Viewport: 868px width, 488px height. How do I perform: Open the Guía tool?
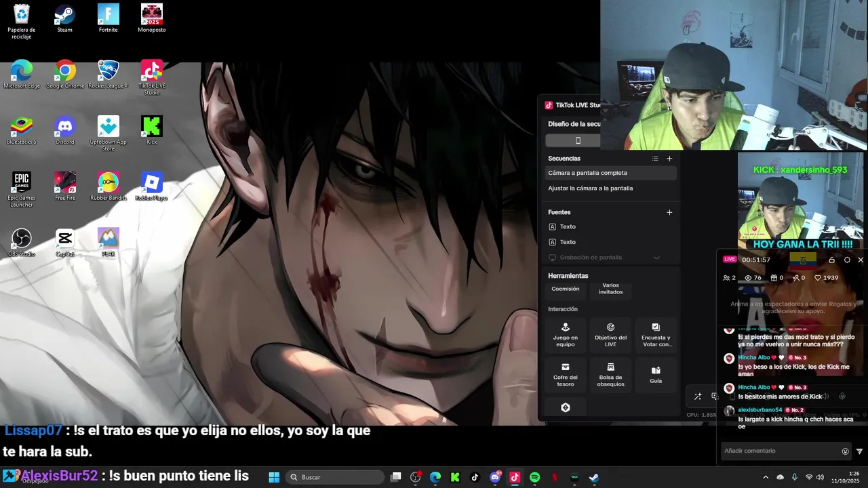(x=656, y=374)
